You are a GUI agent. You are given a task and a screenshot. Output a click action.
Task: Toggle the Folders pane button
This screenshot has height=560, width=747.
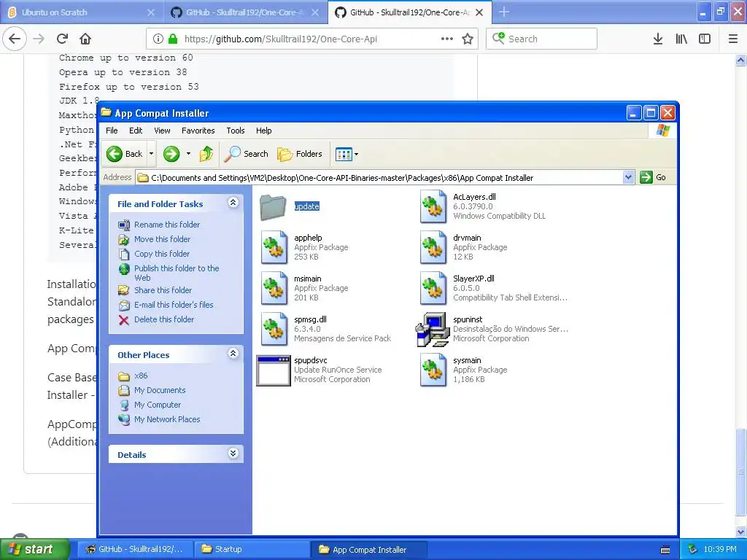tap(300, 154)
